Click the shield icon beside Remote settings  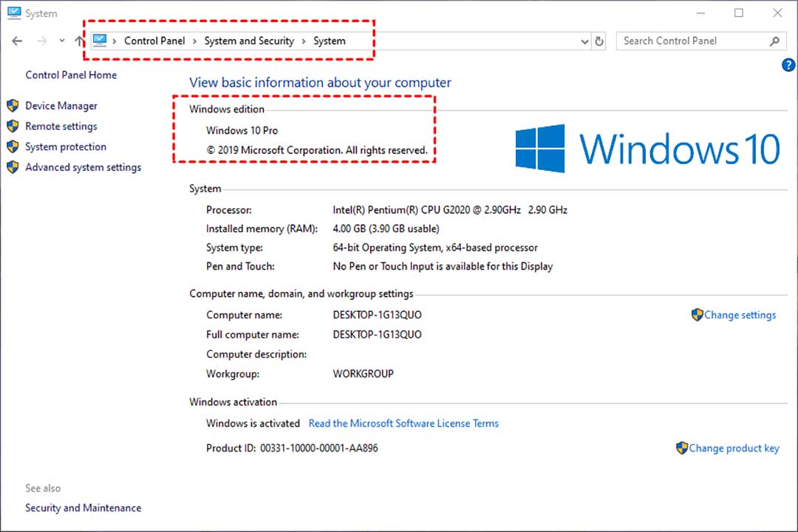coord(13,126)
